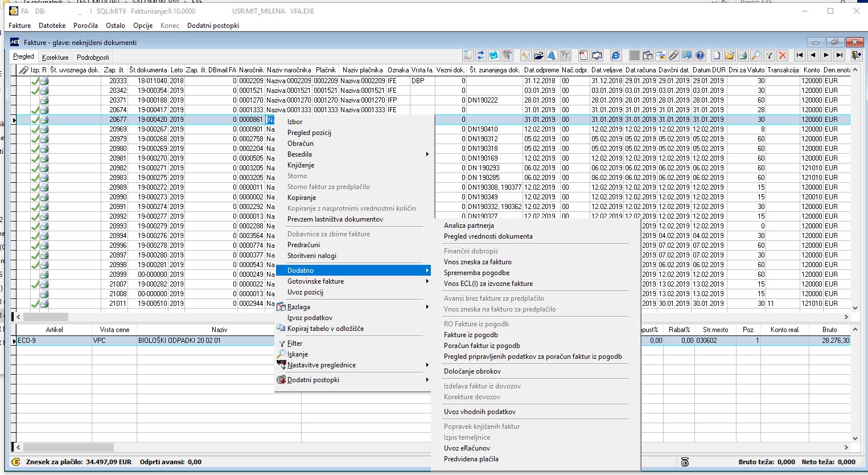Switch to the Pregled tab

pos(24,56)
